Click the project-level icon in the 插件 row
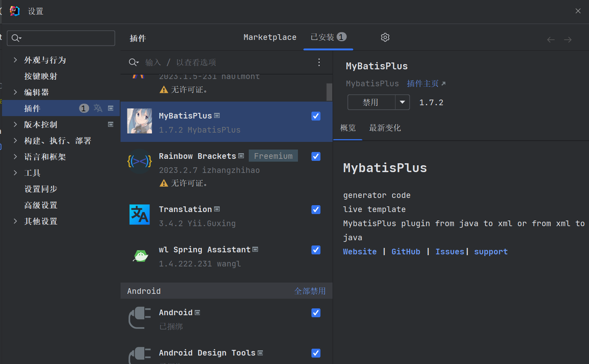 (x=111, y=108)
